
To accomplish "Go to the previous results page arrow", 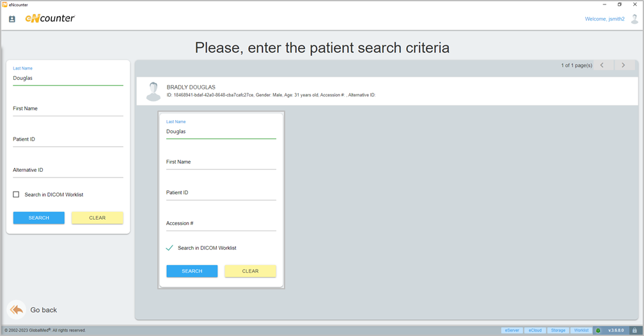I will 602,65.
